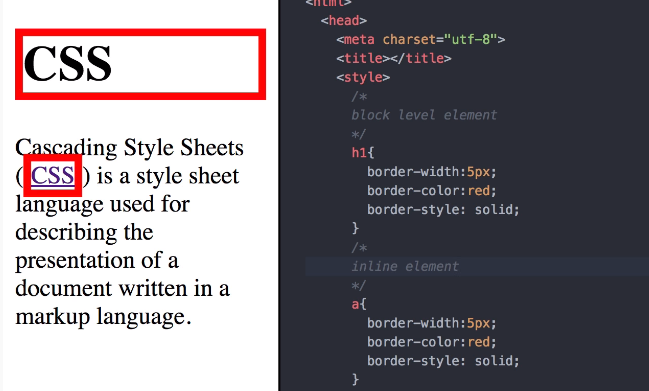
Task: Click border-style: solid in the a rule
Action: [443, 361]
